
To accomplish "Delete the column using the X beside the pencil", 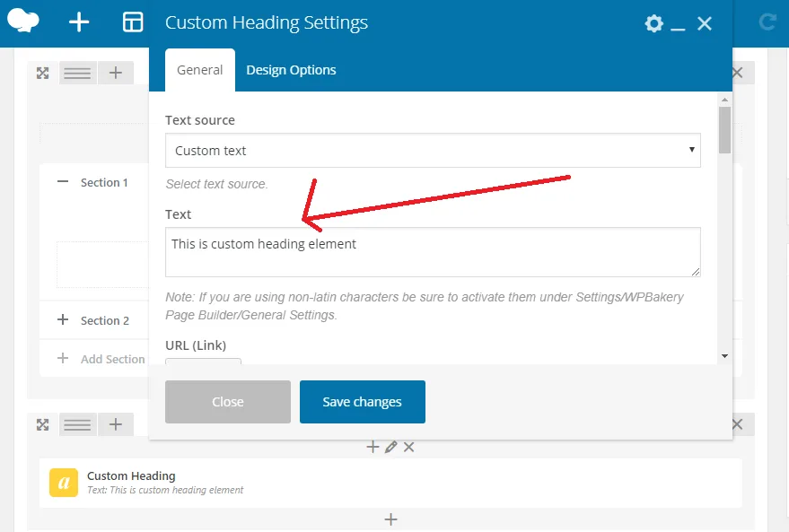I will 408,447.
